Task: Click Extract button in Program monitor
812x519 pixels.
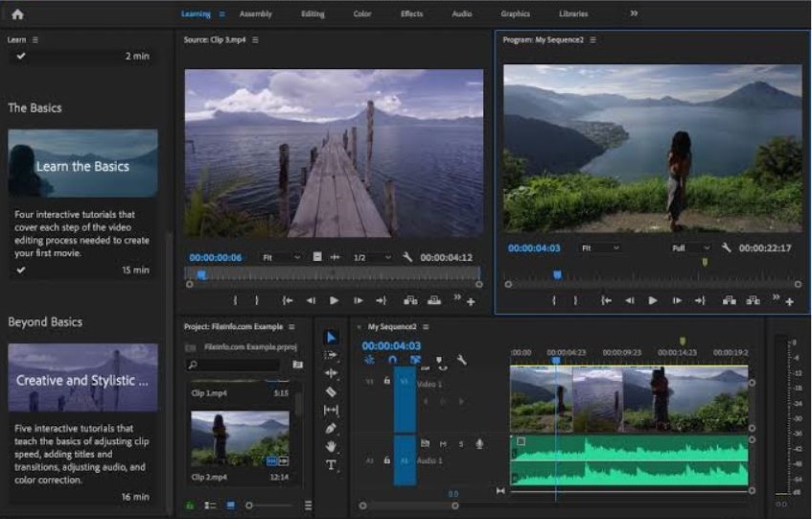Action: [753, 300]
